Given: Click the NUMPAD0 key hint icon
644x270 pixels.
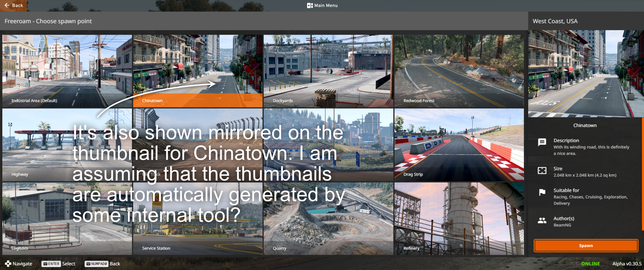Looking at the screenshot, I should [x=97, y=264].
